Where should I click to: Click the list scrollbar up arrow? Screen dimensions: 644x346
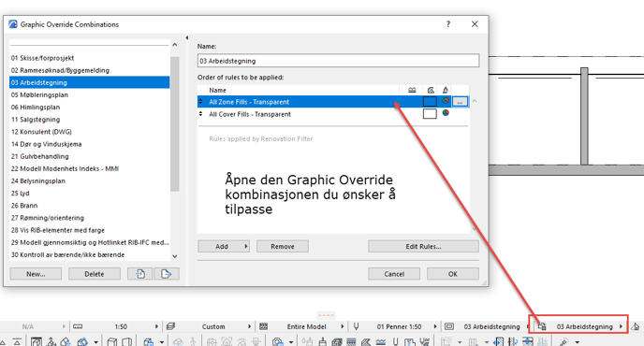[x=175, y=45]
